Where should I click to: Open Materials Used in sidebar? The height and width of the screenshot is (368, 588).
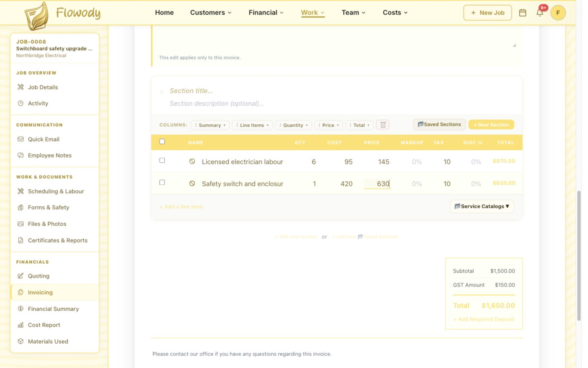coord(54,341)
